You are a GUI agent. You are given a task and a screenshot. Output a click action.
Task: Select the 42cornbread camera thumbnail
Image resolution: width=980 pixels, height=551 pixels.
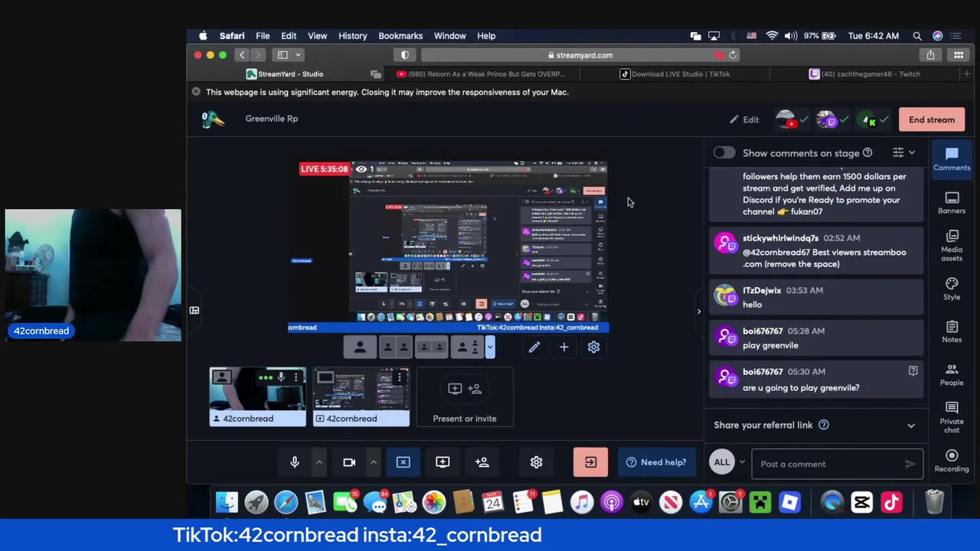(x=258, y=396)
